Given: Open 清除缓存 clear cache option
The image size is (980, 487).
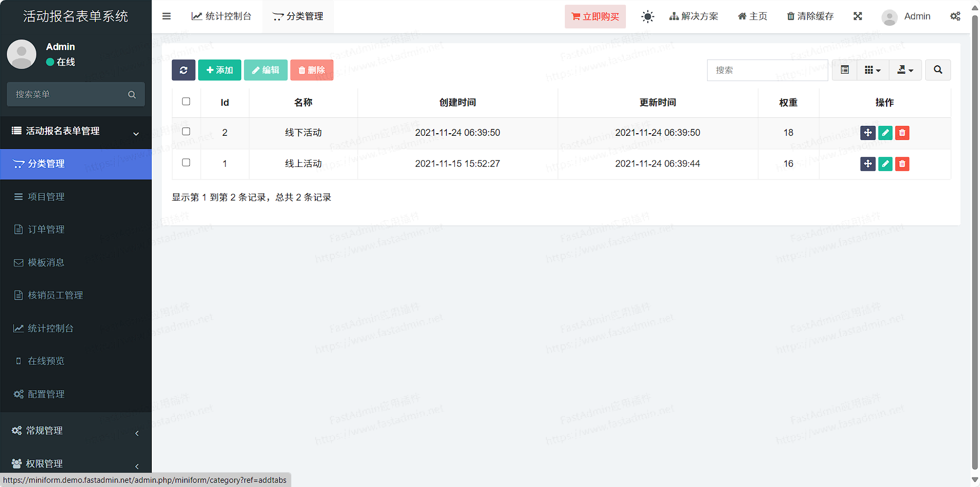Looking at the screenshot, I should (x=810, y=16).
